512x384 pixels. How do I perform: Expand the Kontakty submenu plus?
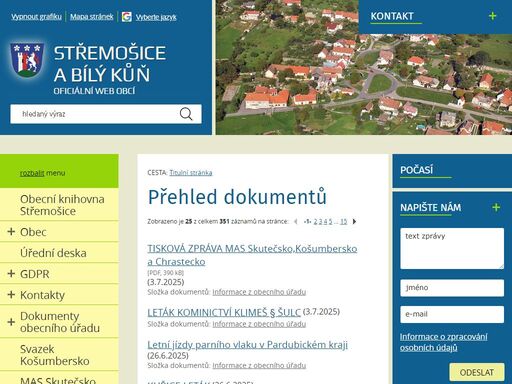pyautogui.click(x=11, y=294)
